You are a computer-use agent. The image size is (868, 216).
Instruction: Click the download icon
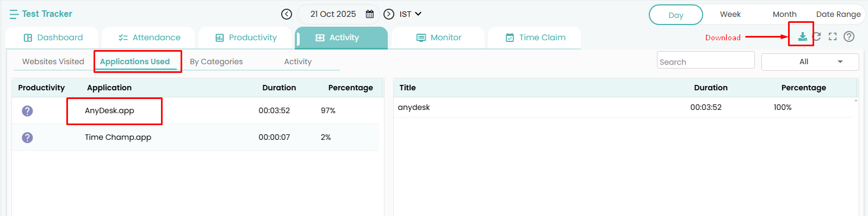click(x=802, y=37)
